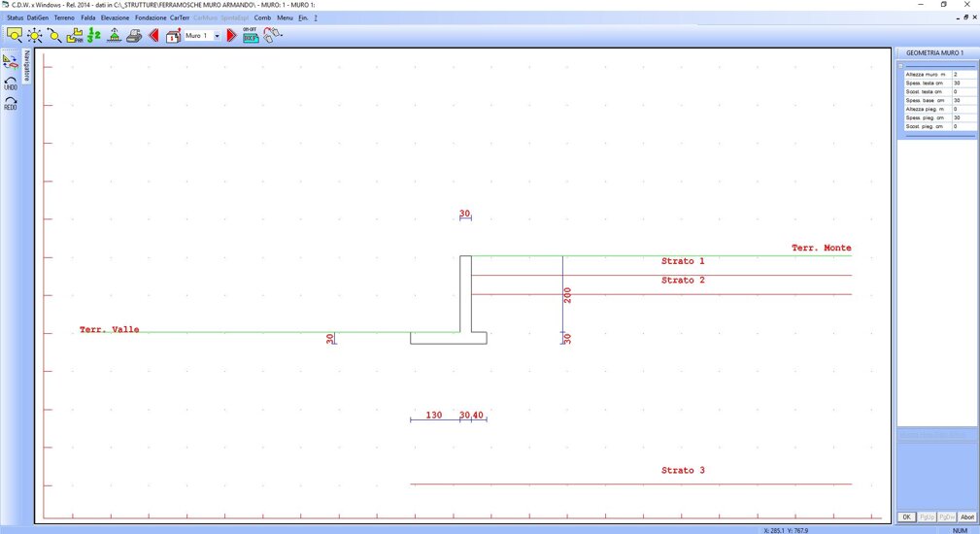Open the Muro 1 dropdown list
Viewport: 980px width, 534px height.
click(217, 35)
